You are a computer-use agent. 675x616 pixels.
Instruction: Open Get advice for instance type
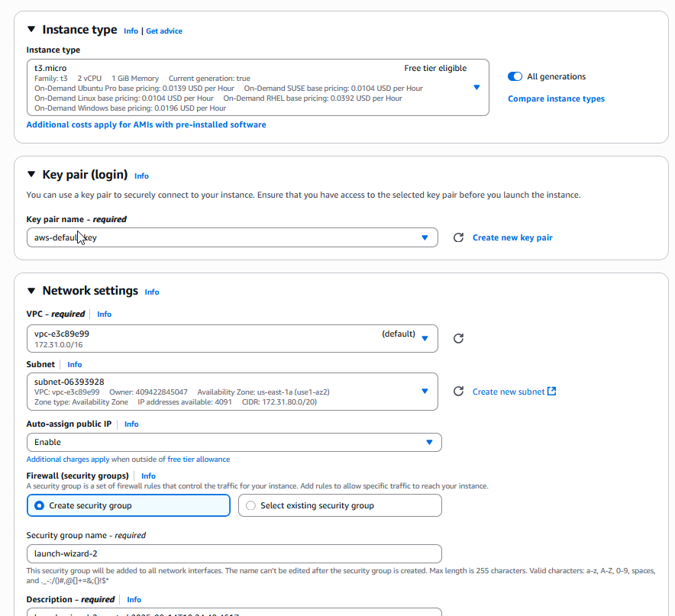(164, 31)
